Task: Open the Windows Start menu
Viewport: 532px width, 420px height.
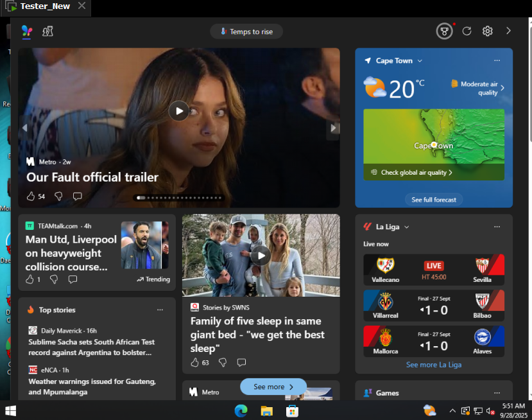Action: tap(10, 411)
